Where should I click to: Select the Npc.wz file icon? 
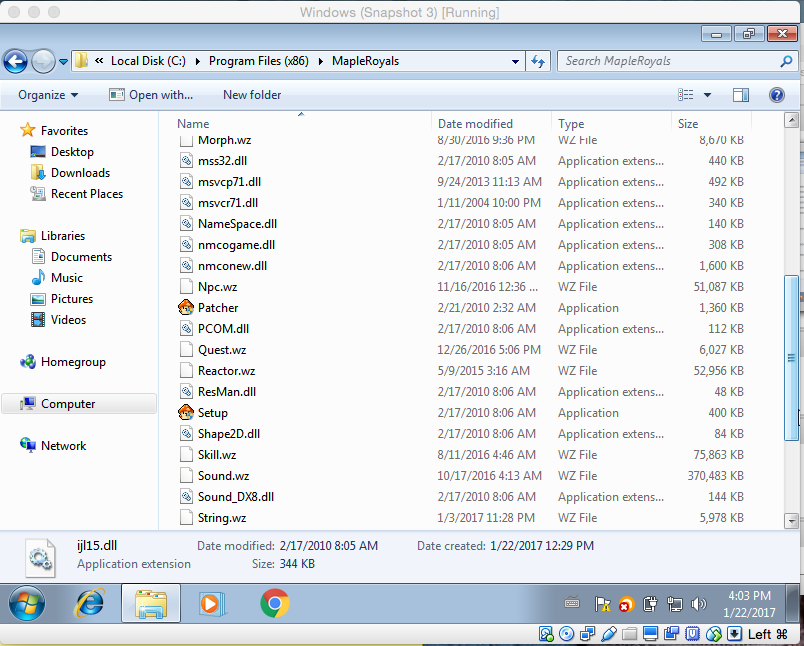186,287
